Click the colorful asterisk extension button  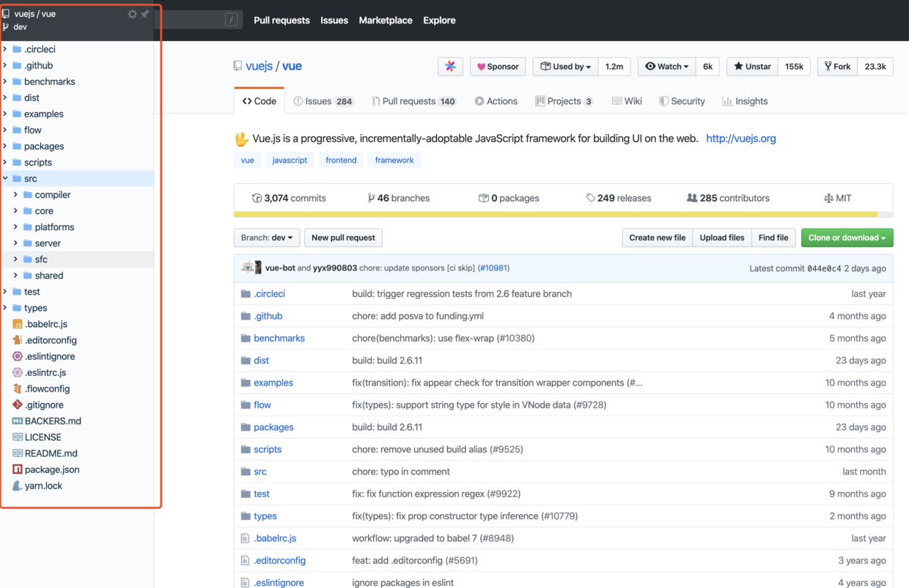tap(450, 66)
